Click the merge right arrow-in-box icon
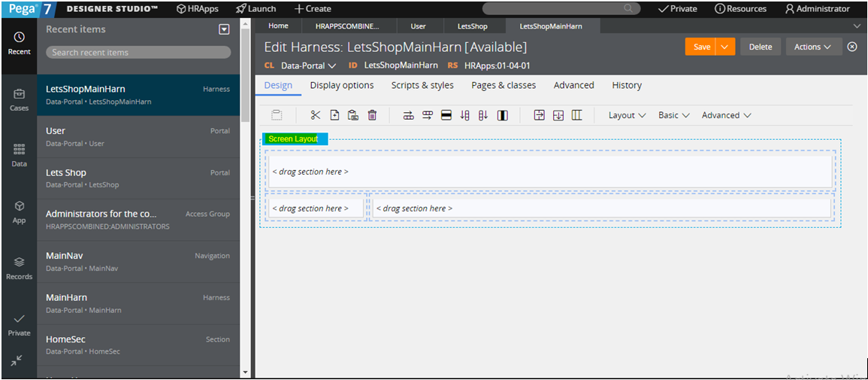868x380 pixels. (x=540, y=115)
